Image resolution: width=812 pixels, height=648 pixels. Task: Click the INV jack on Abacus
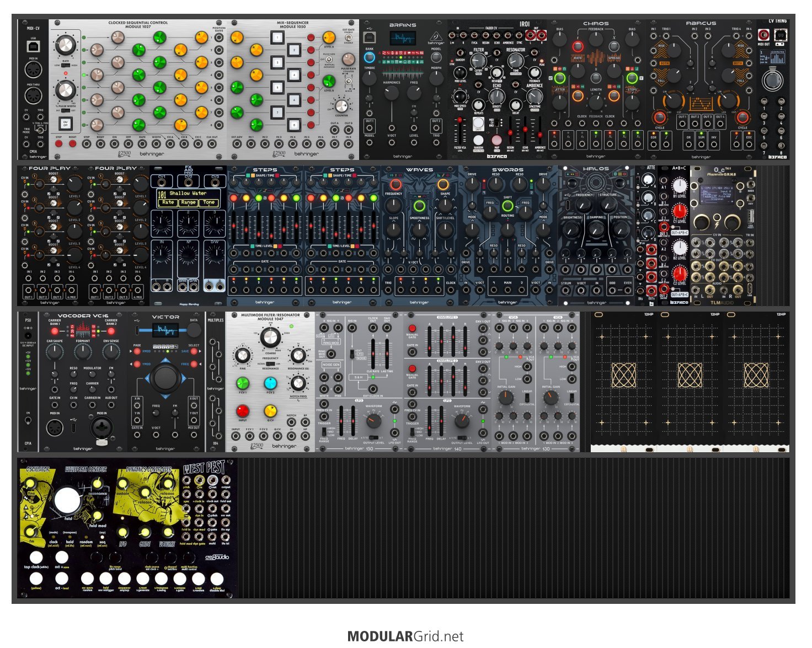point(713,144)
